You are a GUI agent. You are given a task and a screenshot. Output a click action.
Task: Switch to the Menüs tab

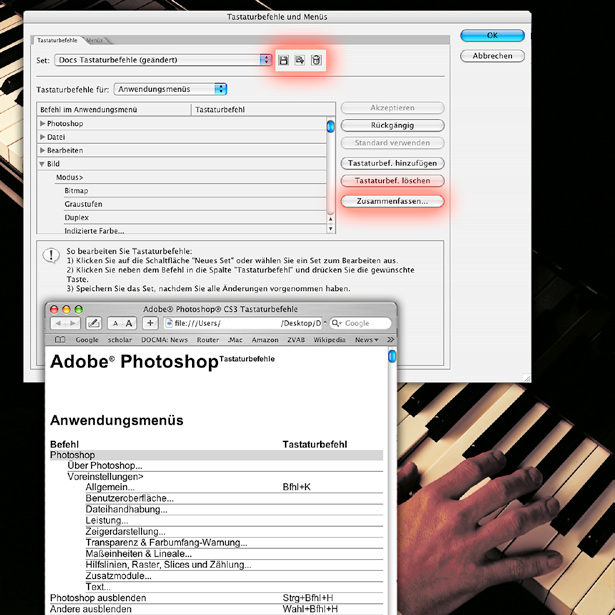tap(95, 40)
